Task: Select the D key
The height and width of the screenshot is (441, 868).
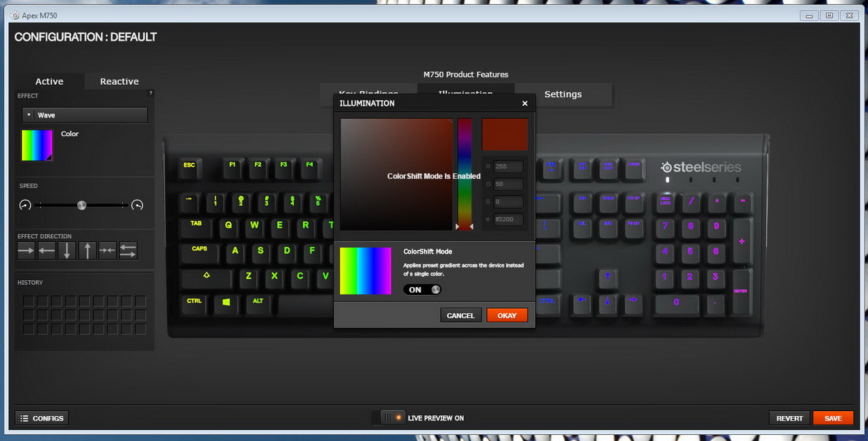Action: (287, 252)
